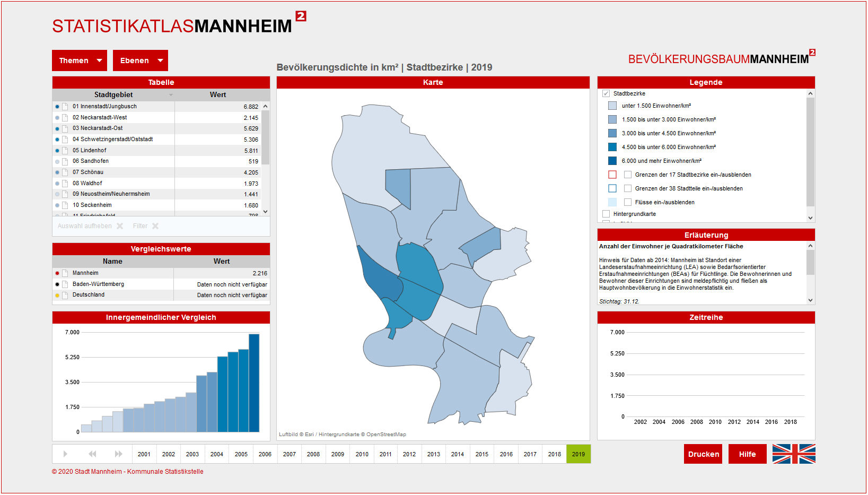Select year 2010 in the timeline
Viewport: 868px width, 495px height.
pos(362,454)
